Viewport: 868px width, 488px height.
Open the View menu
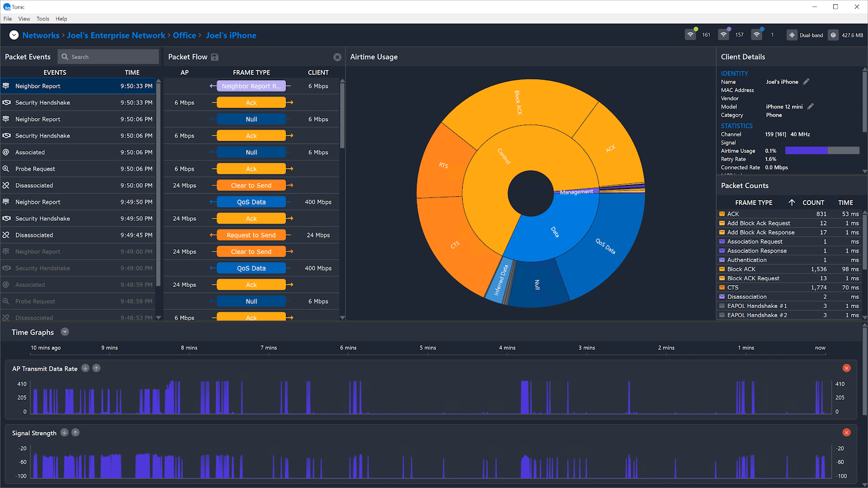(24, 18)
